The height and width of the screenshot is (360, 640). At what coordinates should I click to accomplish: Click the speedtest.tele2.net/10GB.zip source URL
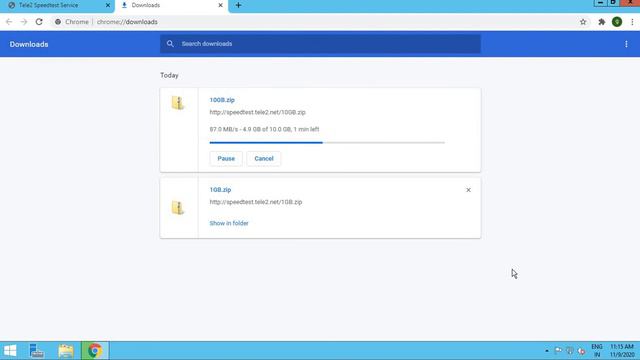pos(258,112)
